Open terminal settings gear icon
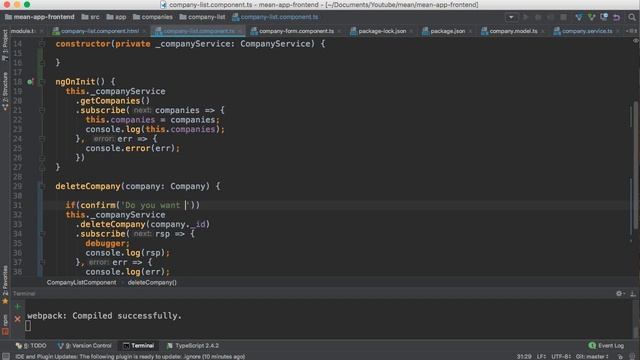Screen dimensions: 640x360 619,293
